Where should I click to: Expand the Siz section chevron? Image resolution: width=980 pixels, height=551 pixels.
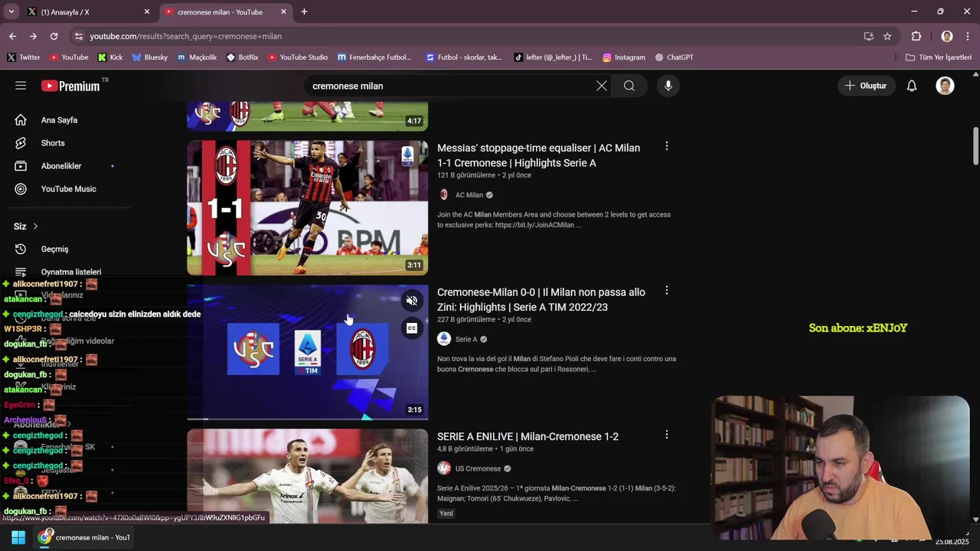[35, 227]
